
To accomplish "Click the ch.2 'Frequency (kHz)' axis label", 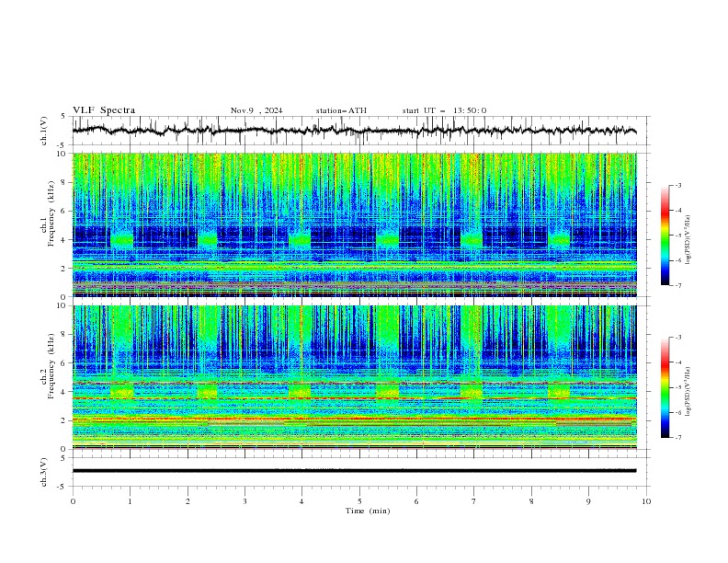I will pos(51,366).
